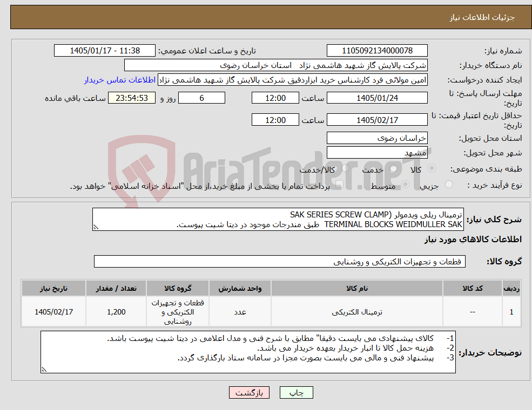Click the general description text area
Viewport: 532px width, 410px height.
[278, 220]
